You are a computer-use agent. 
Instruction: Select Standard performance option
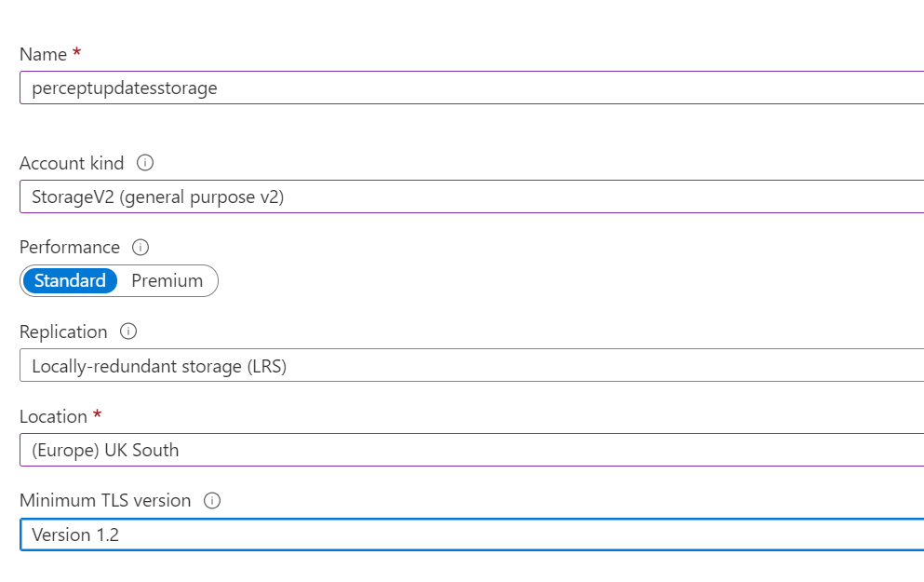click(70, 280)
